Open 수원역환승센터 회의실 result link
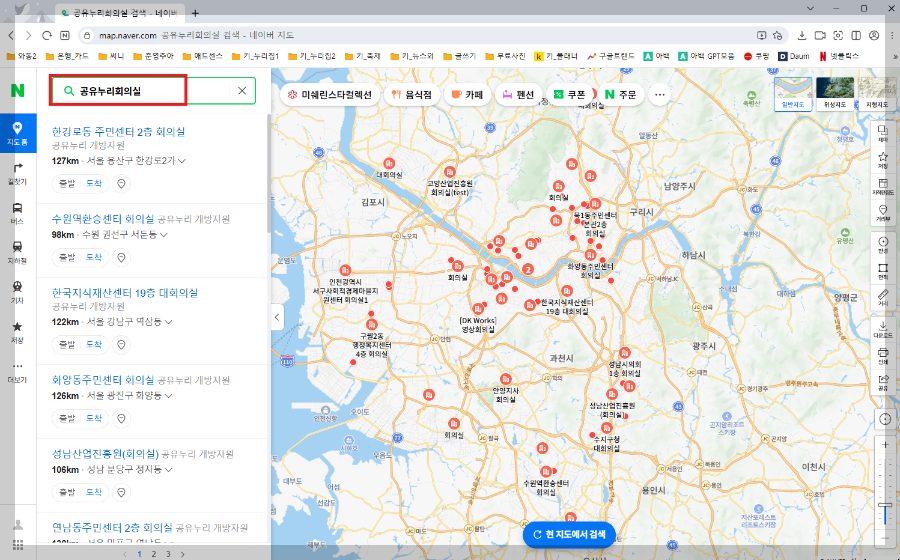The image size is (900, 560). [x=103, y=219]
